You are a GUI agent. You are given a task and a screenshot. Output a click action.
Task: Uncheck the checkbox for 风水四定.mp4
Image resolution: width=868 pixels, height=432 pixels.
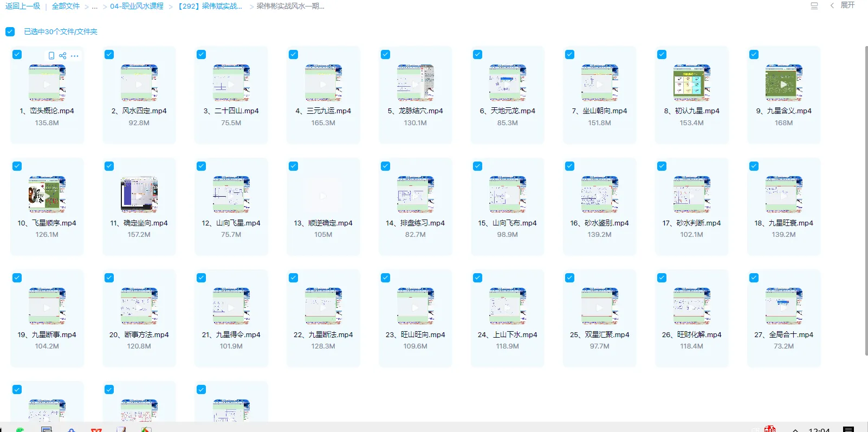[109, 54]
